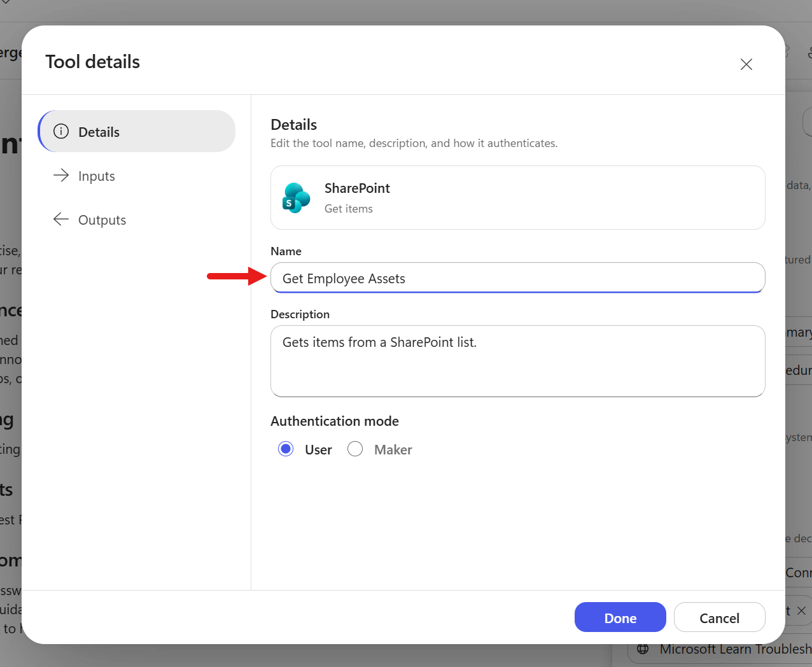
Task: Click the globe icon beside Microsoft Learn
Action: click(x=643, y=649)
